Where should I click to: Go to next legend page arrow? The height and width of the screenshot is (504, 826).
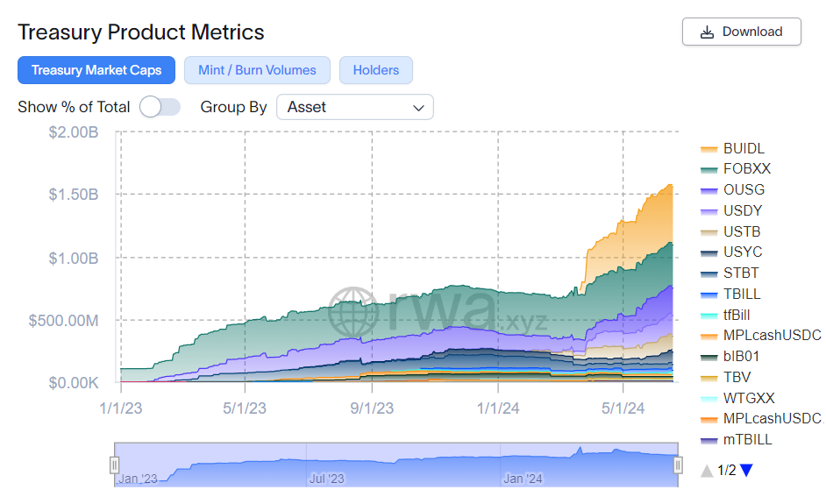[746, 470]
